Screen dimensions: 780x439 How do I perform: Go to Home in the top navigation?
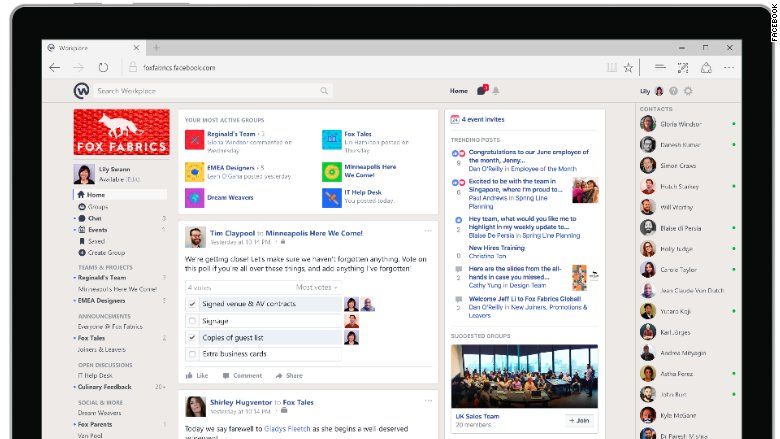458,91
